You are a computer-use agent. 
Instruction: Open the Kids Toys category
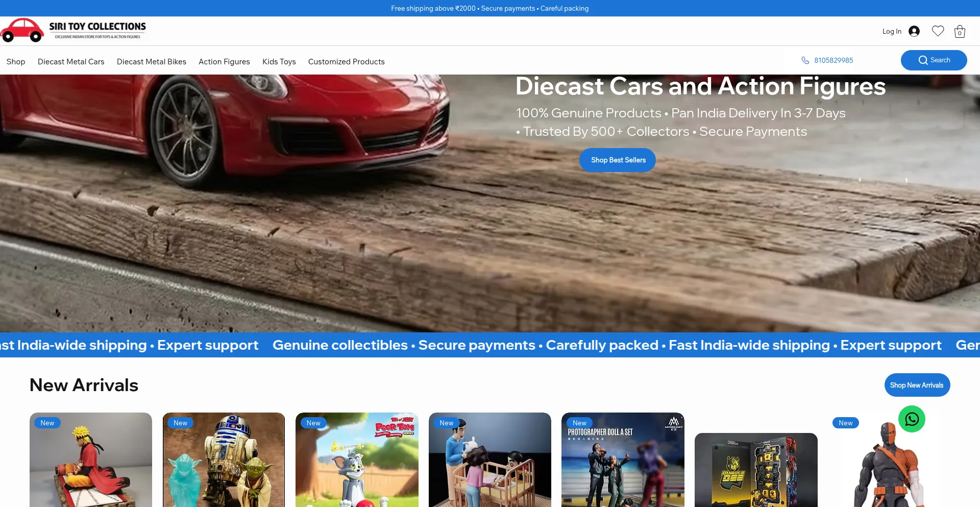[279, 61]
